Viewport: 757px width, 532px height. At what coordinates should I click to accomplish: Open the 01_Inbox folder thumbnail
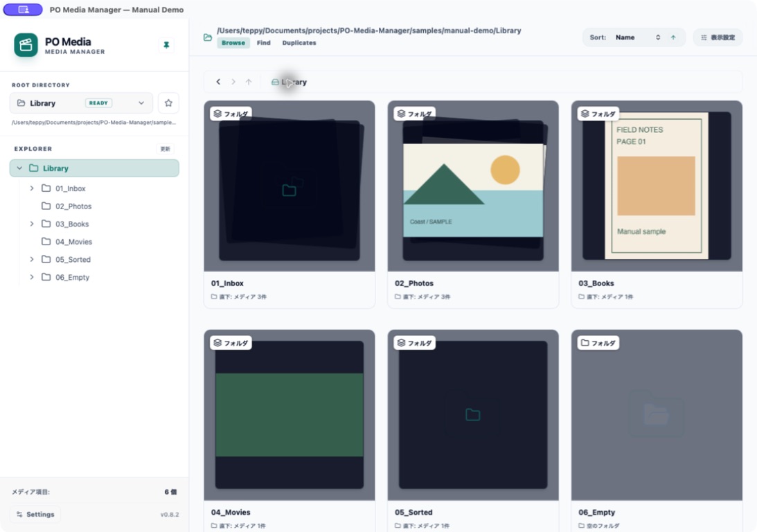tap(290, 186)
